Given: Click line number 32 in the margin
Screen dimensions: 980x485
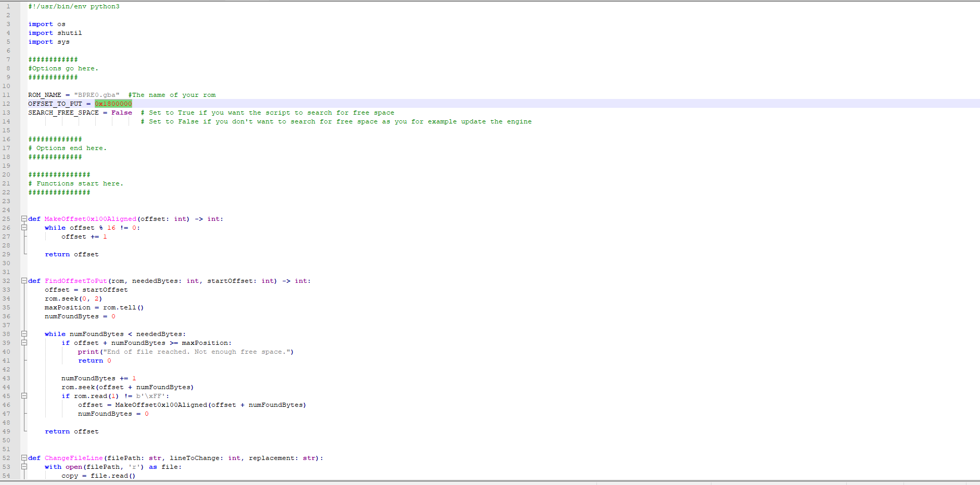Looking at the screenshot, I should click(x=6, y=281).
